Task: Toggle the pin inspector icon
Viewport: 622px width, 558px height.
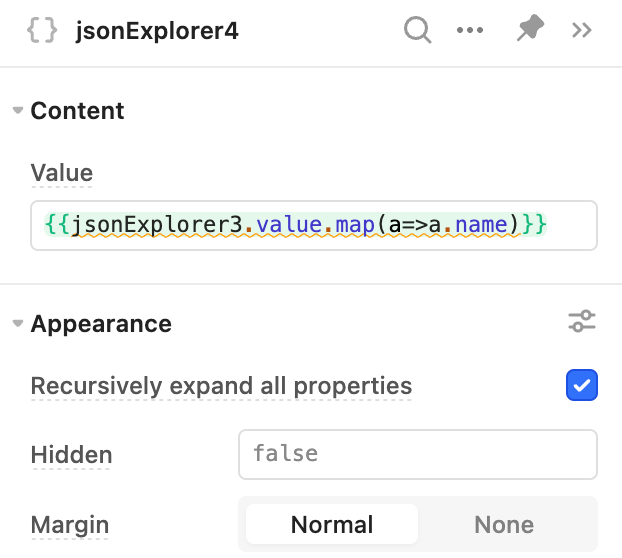Action: click(530, 28)
